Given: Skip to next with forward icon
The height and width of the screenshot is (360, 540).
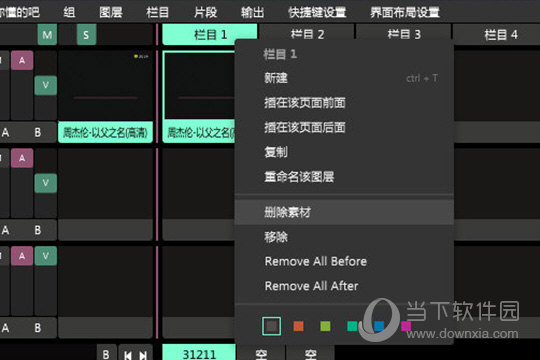Looking at the screenshot, I should (x=143, y=355).
